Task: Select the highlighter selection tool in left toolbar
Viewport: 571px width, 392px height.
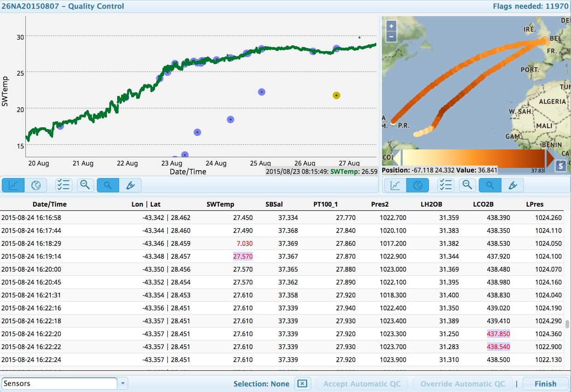Action: [x=130, y=185]
